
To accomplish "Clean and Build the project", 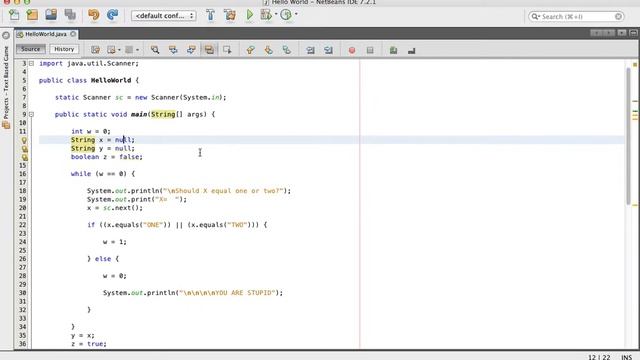I will point(230,15).
